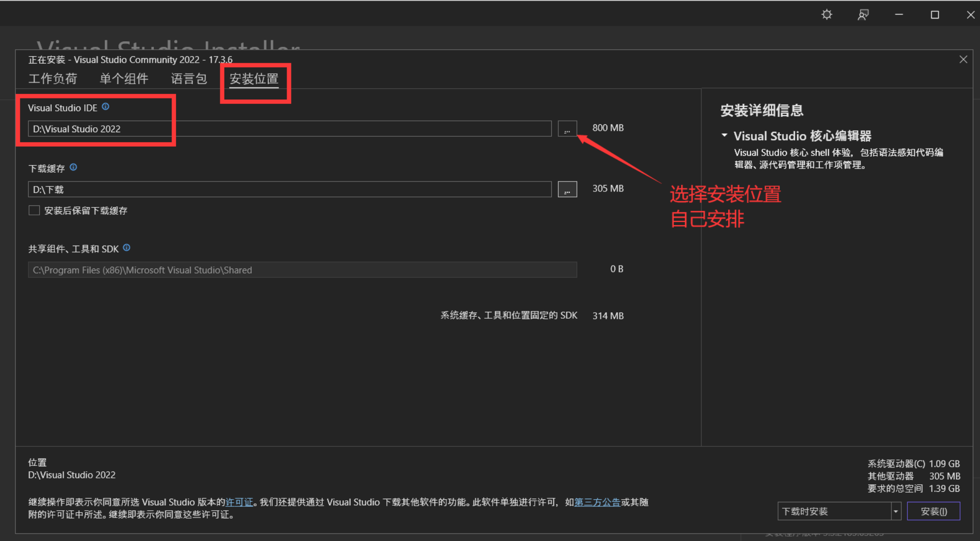
Task: Close the 正在安装 dialog
Action: [963, 60]
